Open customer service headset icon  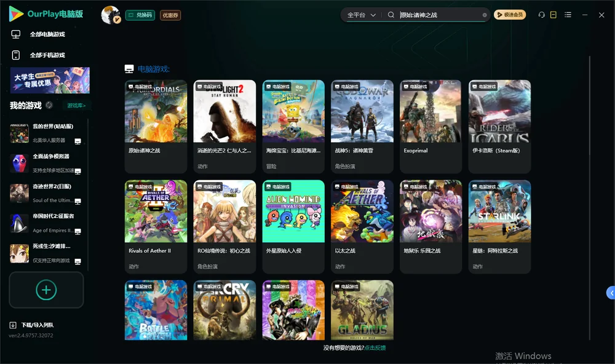click(x=541, y=15)
